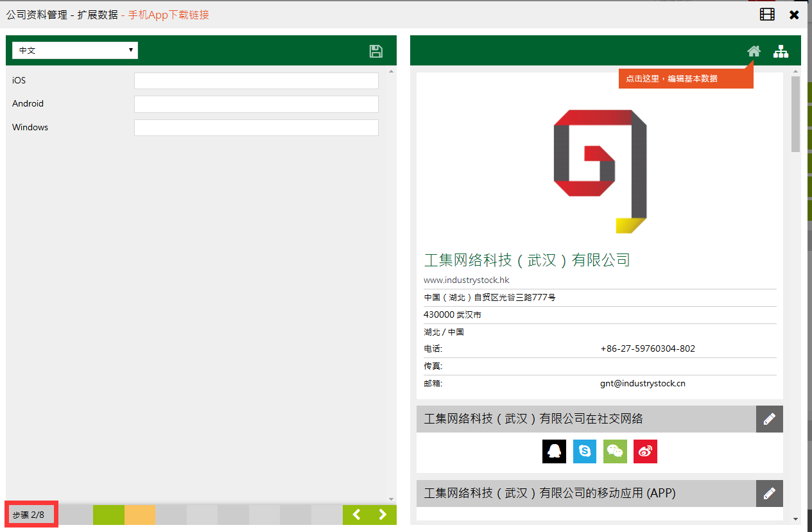Open the 中文 language dropdown
This screenshot has width=812, height=532.
pyautogui.click(x=75, y=50)
